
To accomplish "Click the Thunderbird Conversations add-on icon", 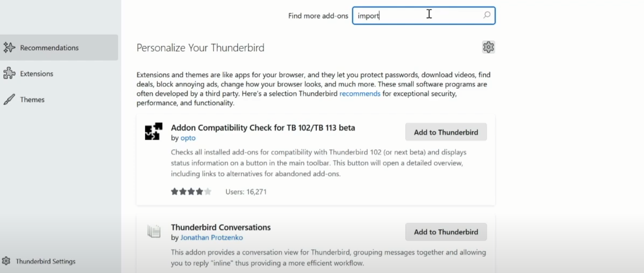I will (x=154, y=231).
